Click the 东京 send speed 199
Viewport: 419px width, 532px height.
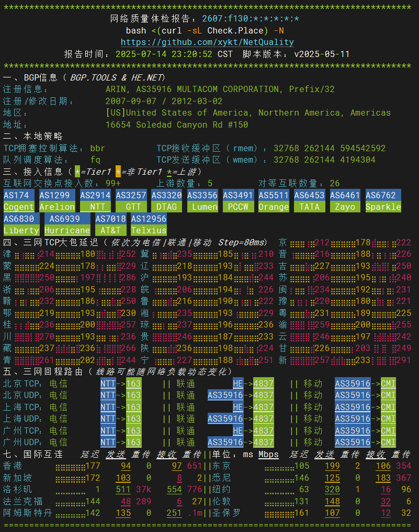point(332,466)
